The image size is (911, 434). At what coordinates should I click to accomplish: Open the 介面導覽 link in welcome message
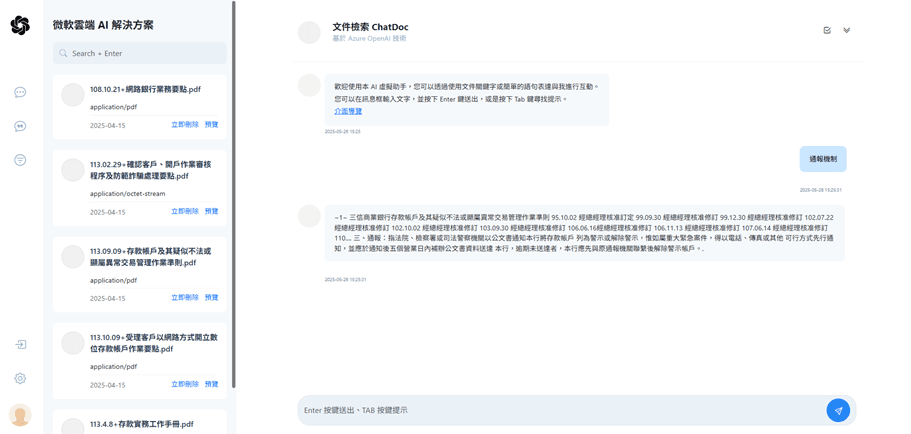(348, 111)
